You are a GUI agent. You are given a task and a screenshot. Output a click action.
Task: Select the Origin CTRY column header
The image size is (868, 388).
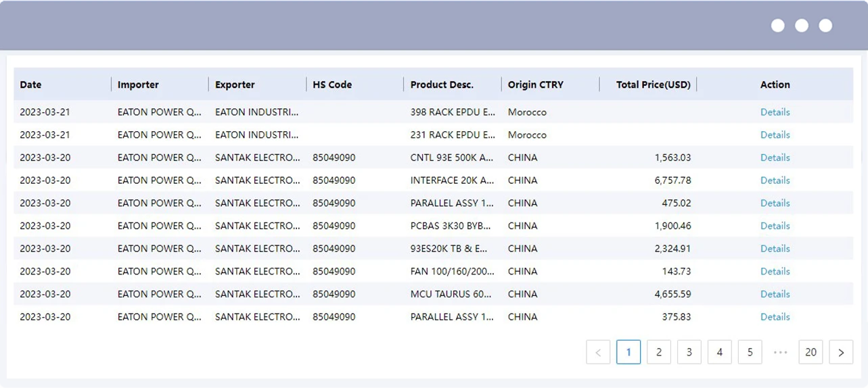click(x=535, y=84)
